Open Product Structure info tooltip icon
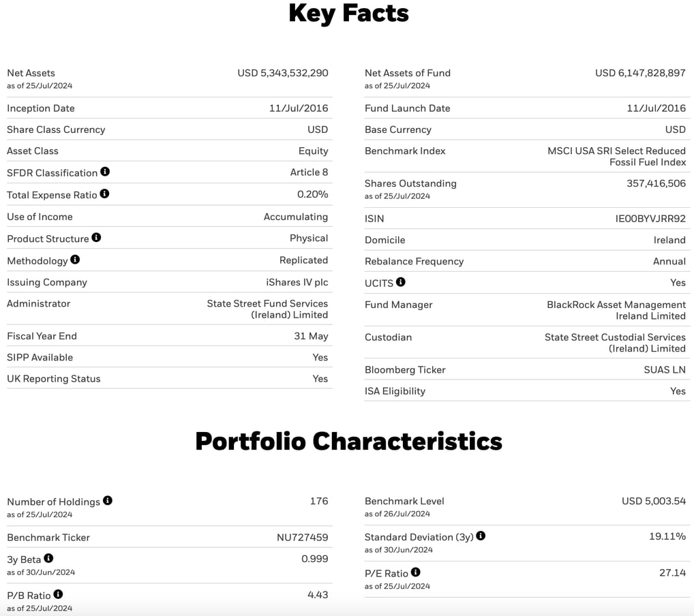Viewport: 694px width, 616px height. (97, 238)
